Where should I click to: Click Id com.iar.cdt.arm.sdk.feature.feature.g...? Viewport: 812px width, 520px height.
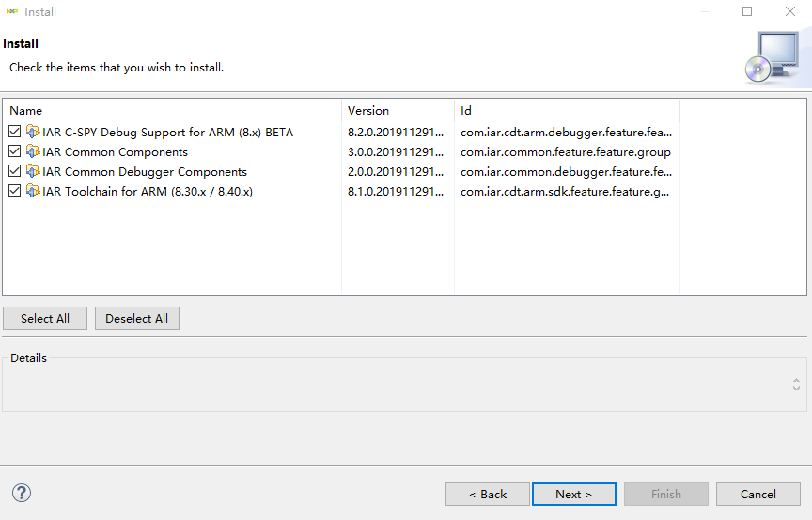click(x=565, y=191)
